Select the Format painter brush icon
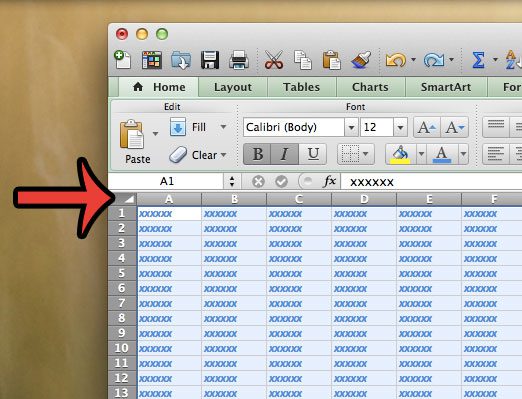Viewport: 522px width, 399px height. click(361, 60)
